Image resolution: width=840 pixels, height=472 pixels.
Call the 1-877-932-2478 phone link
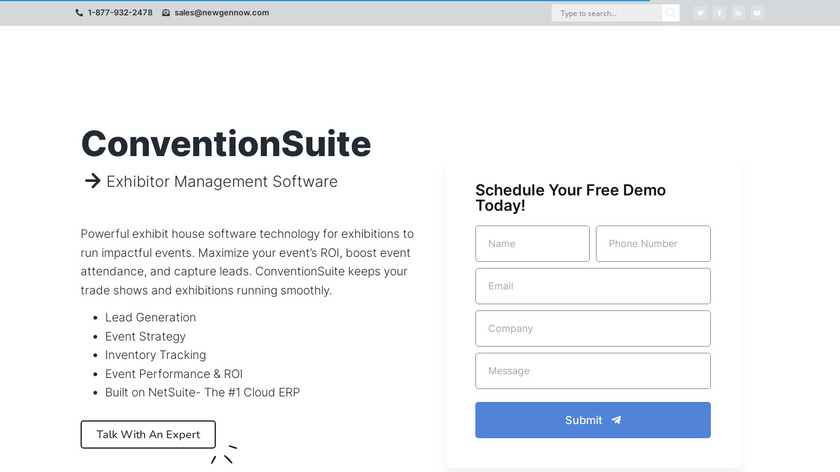(120, 13)
